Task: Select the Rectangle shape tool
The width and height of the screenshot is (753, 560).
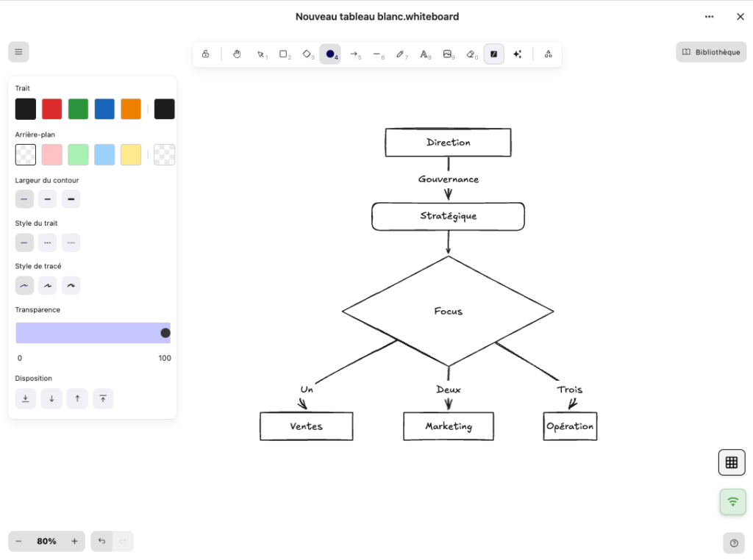Action: pyautogui.click(x=284, y=54)
